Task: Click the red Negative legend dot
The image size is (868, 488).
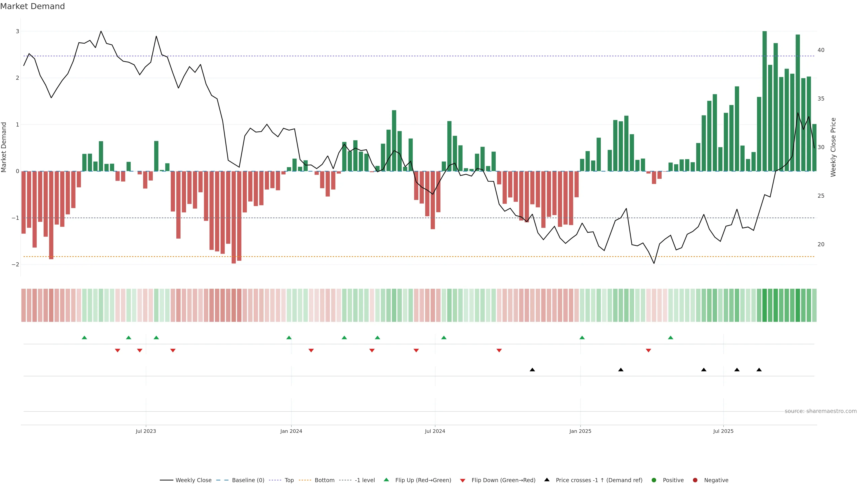Action: (695, 480)
